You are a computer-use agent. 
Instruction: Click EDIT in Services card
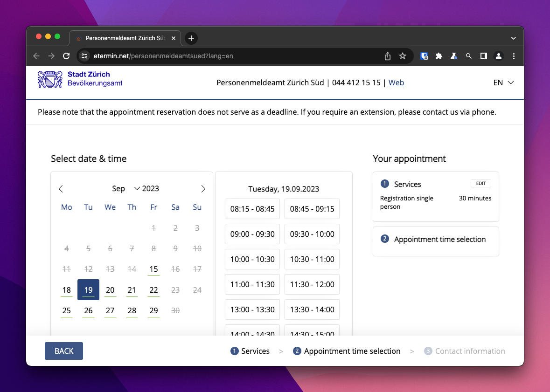coord(481,183)
